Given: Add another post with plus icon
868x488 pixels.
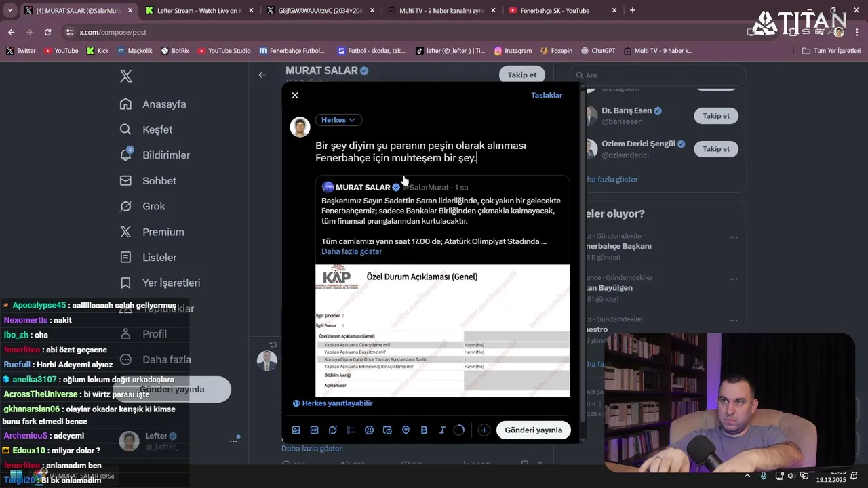Looking at the screenshot, I should tap(484, 430).
